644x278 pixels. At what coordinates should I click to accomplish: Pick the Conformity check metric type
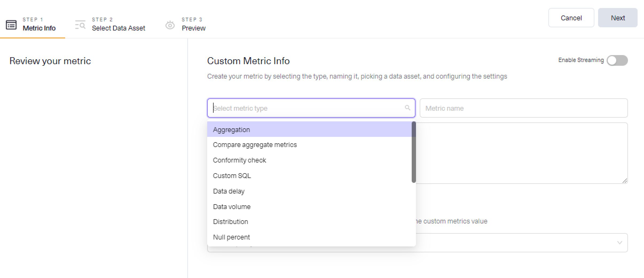click(239, 160)
